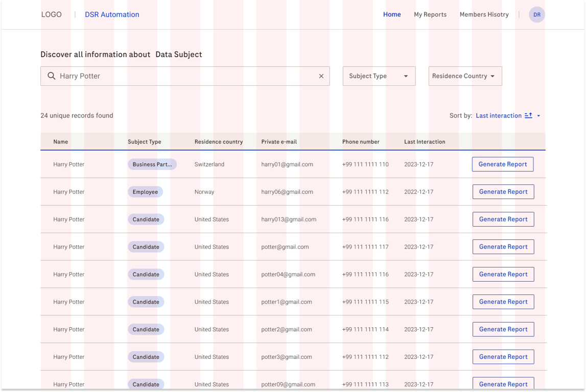Screen dimensions: 586x392
Task: Click the Last Interaction column header
Action: [x=425, y=142]
